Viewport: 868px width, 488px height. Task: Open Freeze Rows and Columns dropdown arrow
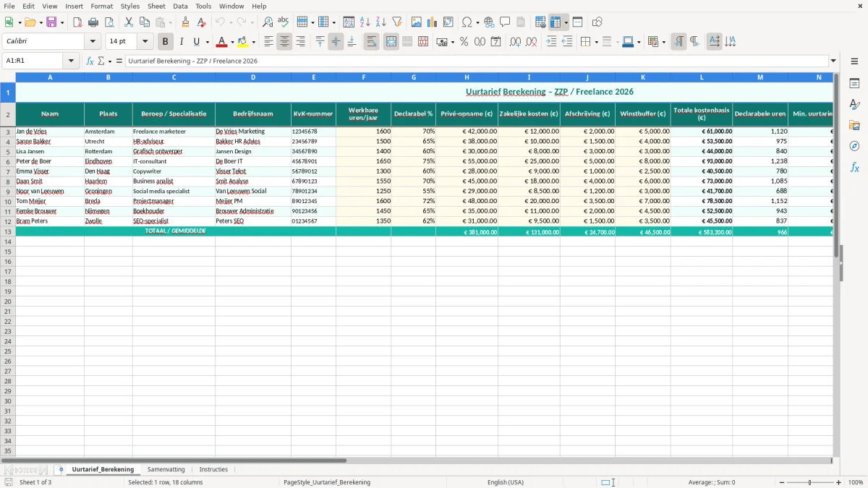tap(566, 22)
